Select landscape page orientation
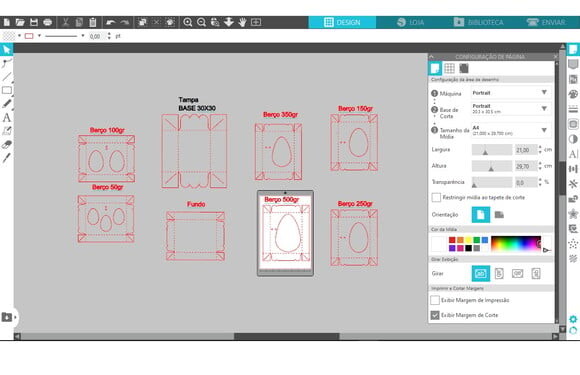Screen dimensions: 580x375 [499, 214]
